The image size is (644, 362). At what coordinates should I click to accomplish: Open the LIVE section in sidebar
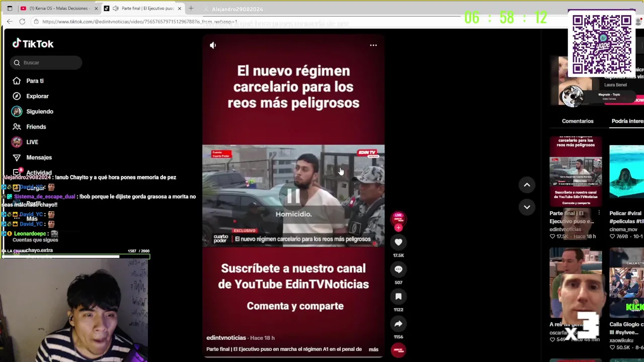pos(32,142)
